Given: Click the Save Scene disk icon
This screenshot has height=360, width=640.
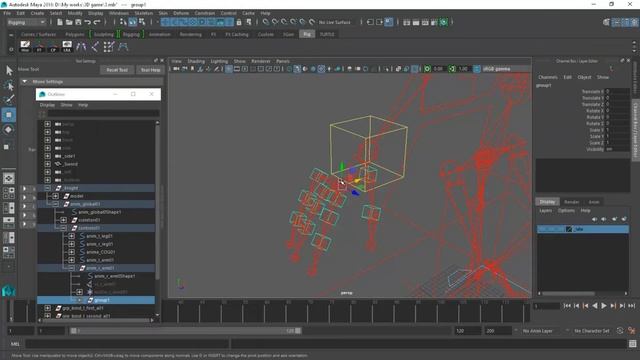Looking at the screenshot, I should click(x=78, y=22).
